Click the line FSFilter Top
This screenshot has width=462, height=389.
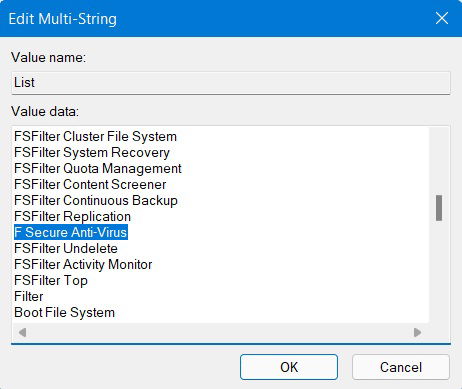click(x=51, y=280)
